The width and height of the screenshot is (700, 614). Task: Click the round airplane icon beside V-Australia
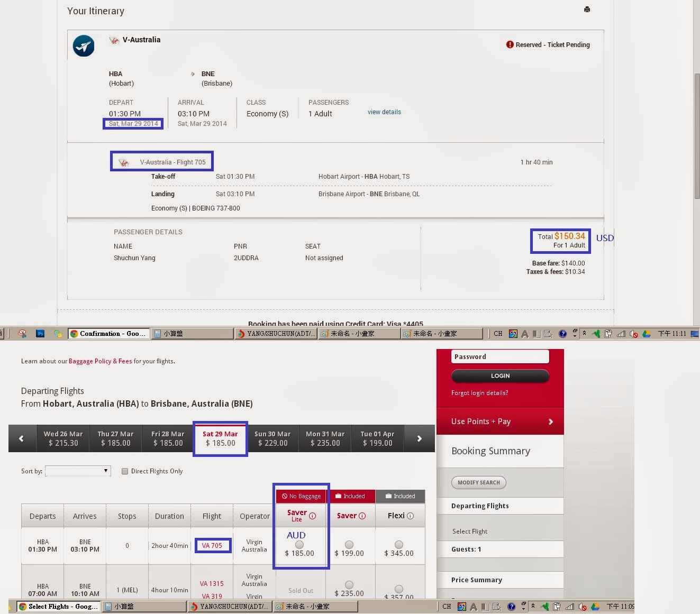pos(84,46)
